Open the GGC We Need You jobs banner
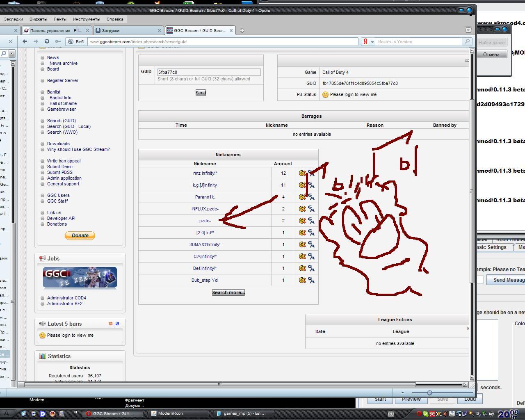 coord(80,278)
